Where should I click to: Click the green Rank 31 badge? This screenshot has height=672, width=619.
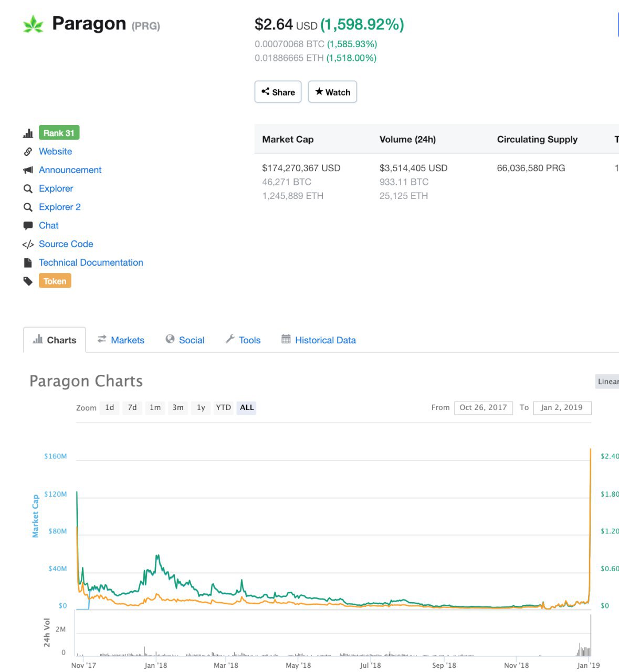[59, 133]
